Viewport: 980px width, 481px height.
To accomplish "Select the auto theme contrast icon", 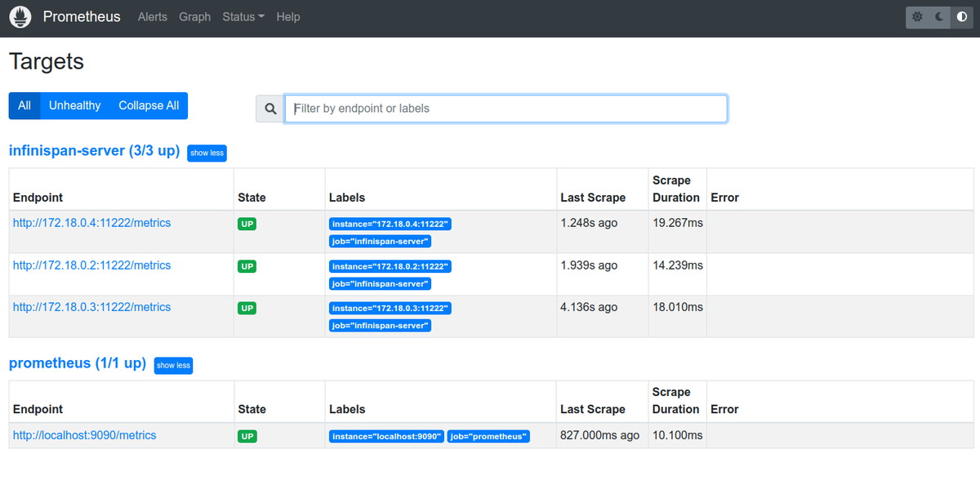I will click(x=962, y=16).
